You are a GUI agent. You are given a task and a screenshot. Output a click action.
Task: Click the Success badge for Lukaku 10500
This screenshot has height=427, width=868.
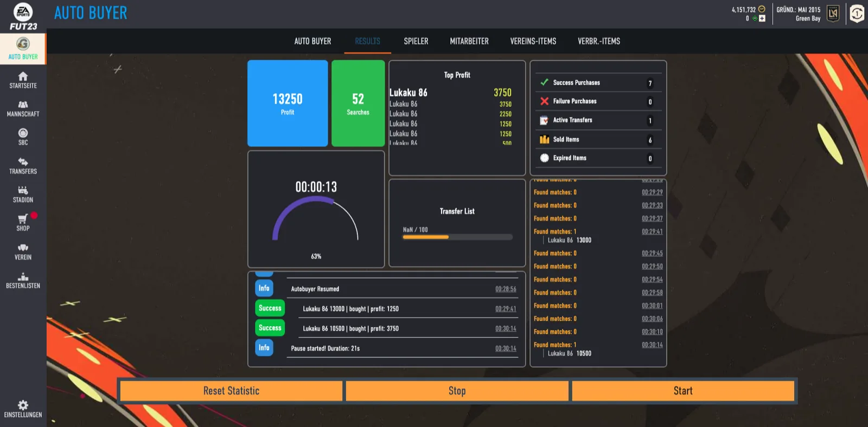click(x=270, y=328)
